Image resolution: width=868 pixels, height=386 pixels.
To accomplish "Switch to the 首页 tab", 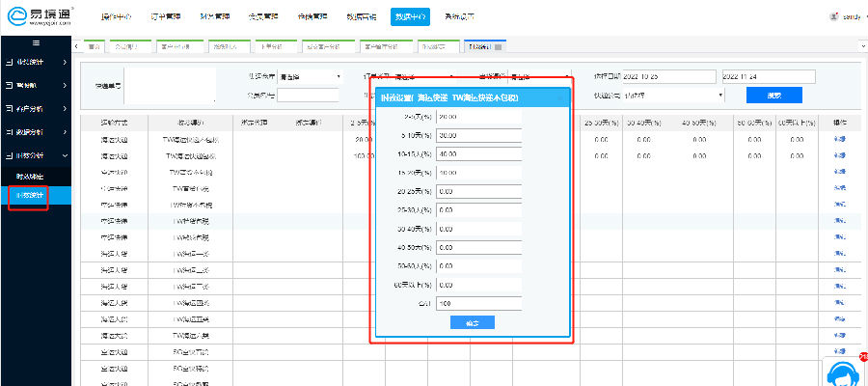I will (94, 47).
